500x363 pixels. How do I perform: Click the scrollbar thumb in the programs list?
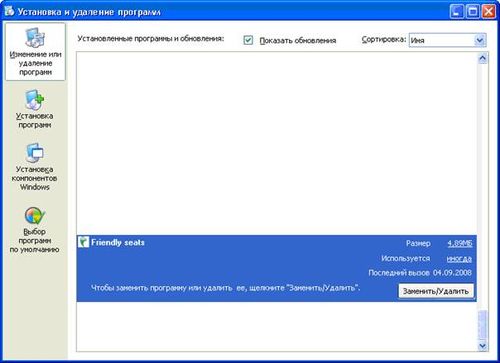pyautogui.click(x=482, y=325)
